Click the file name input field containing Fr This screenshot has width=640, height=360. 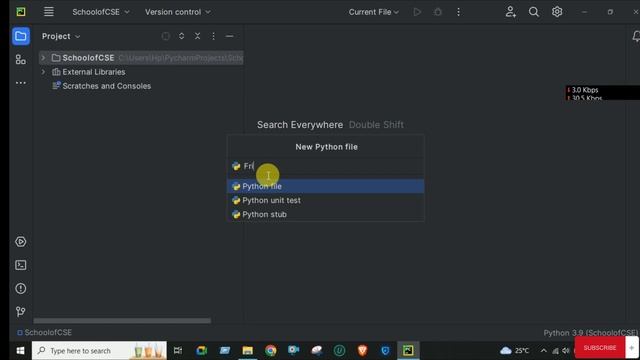click(326, 166)
